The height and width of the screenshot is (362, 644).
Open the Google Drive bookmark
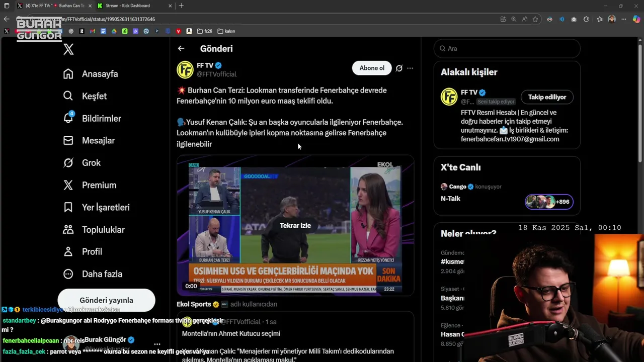coord(114,31)
